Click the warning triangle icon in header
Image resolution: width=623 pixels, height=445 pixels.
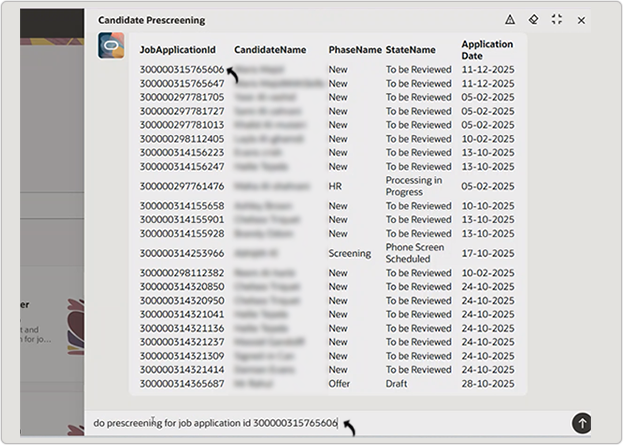coord(510,20)
